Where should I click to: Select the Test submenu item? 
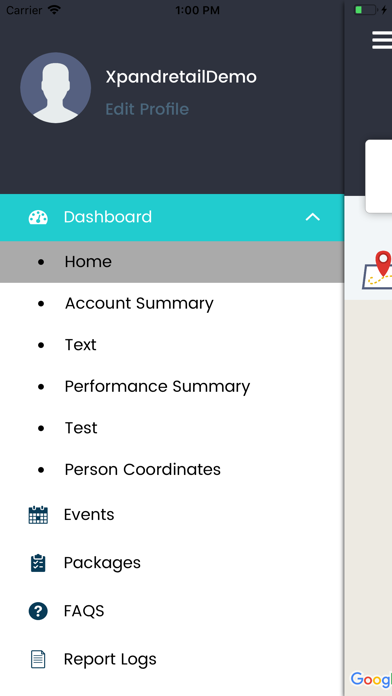[172, 428]
